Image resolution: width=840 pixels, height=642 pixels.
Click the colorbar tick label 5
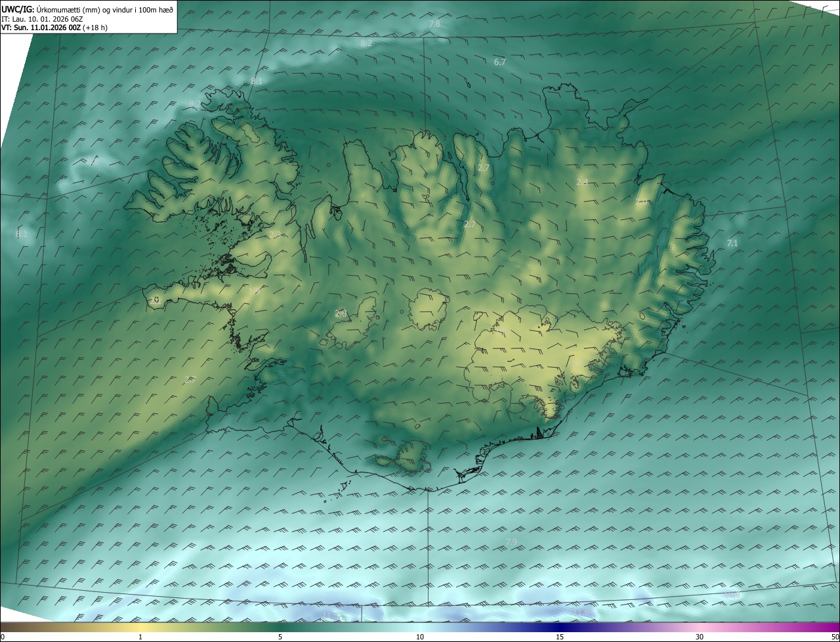pyautogui.click(x=280, y=637)
